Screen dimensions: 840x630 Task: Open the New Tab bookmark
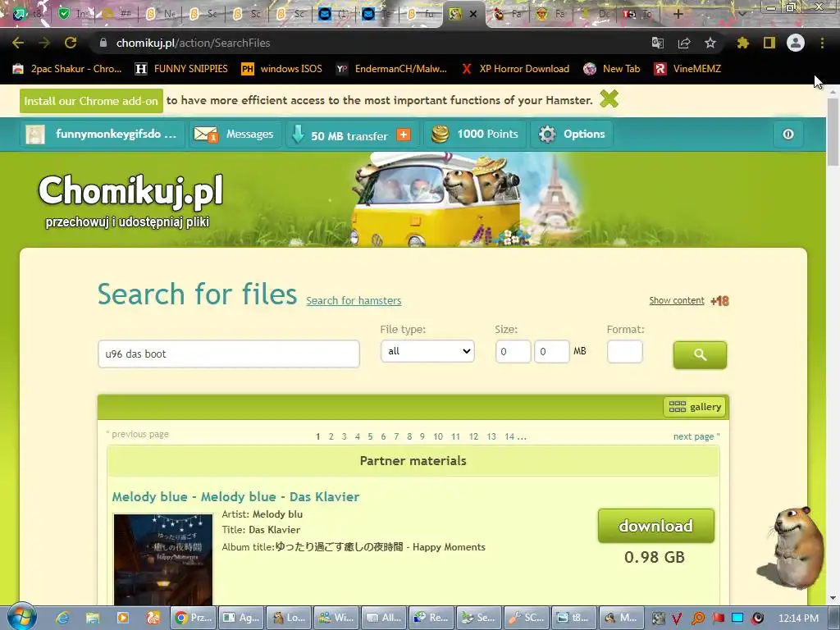pos(612,69)
